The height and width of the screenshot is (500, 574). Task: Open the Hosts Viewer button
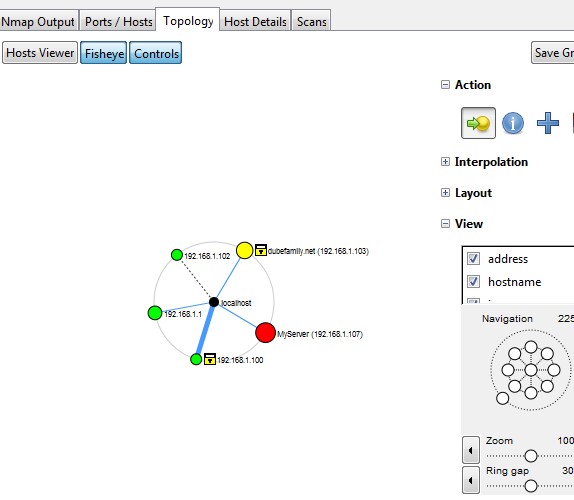tap(40, 53)
